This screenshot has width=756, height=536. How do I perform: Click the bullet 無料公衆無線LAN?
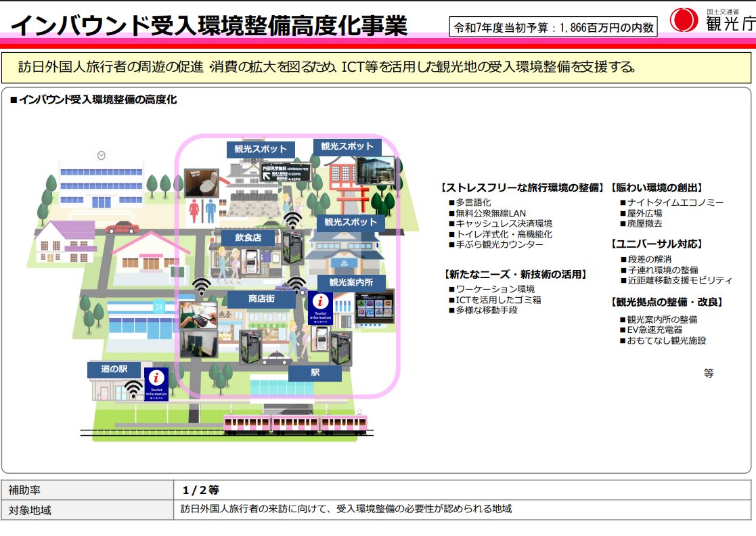pyautogui.click(x=487, y=213)
